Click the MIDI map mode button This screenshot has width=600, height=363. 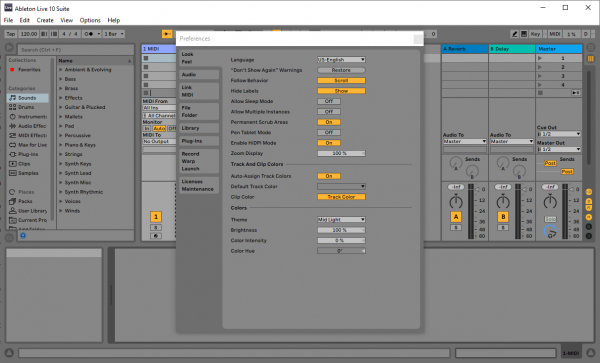[x=554, y=34]
